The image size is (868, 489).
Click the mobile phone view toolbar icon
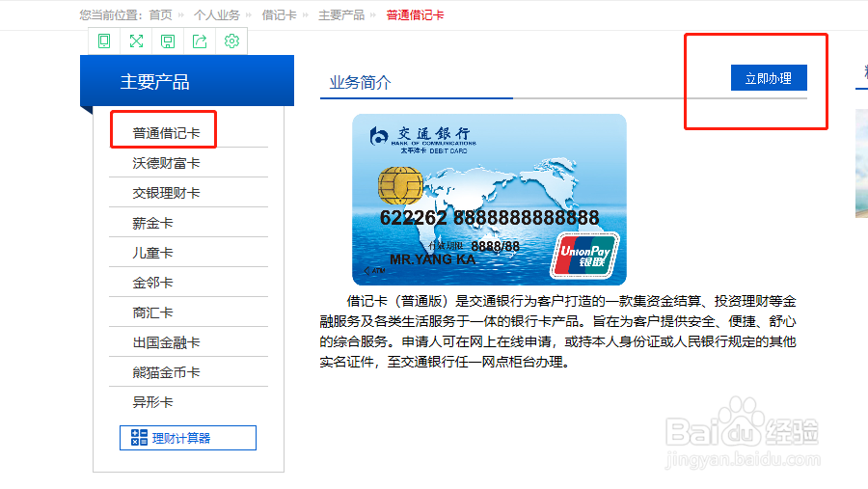(x=104, y=41)
